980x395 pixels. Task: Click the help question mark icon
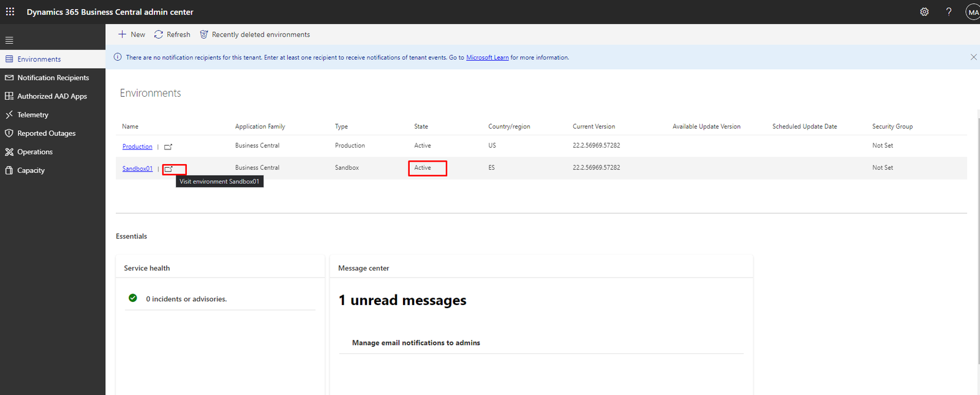[x=949, y=12]
